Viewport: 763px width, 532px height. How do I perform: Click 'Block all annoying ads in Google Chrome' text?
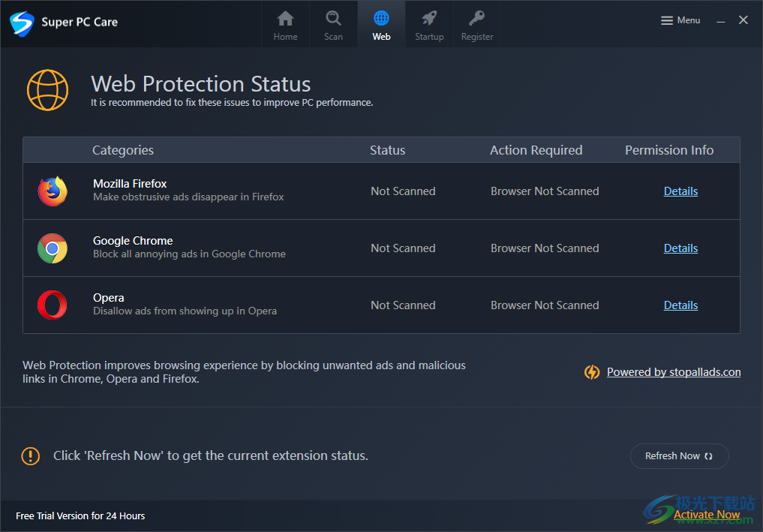pyautogui.click(x=189, y=254)
